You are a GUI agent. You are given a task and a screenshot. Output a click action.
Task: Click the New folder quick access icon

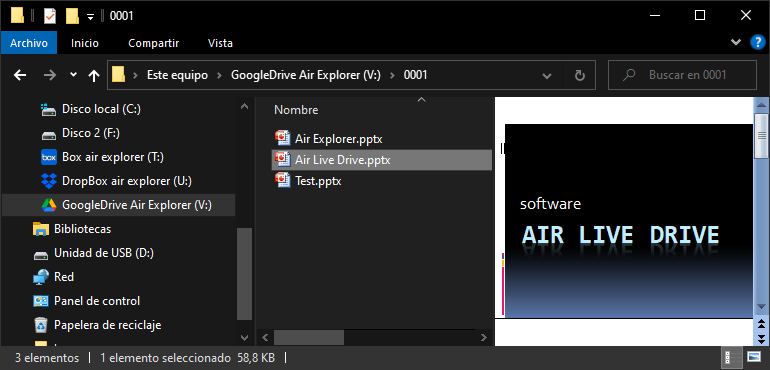click(73, 16)
